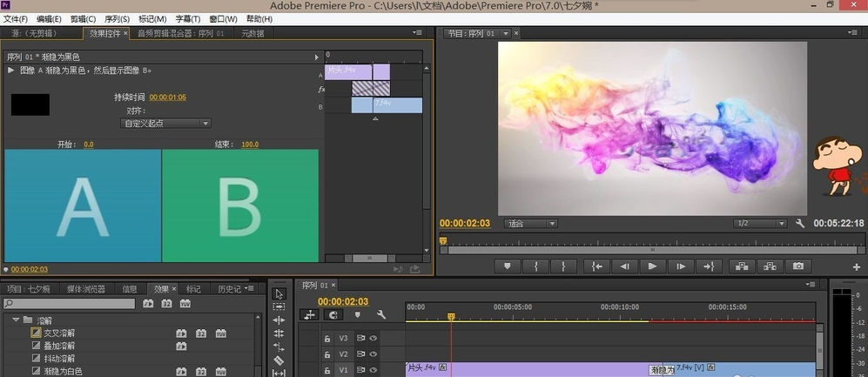Viewport: 868px width, 377px height.
Task: Open the 自定义起点 alignment dropdown
Action: click(165, 124)
